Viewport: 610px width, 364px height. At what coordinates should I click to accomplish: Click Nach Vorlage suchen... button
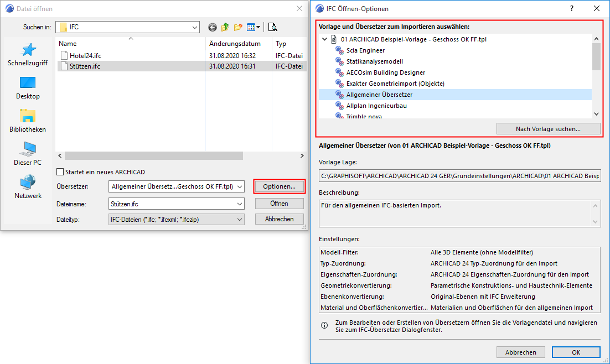(548, 129)
